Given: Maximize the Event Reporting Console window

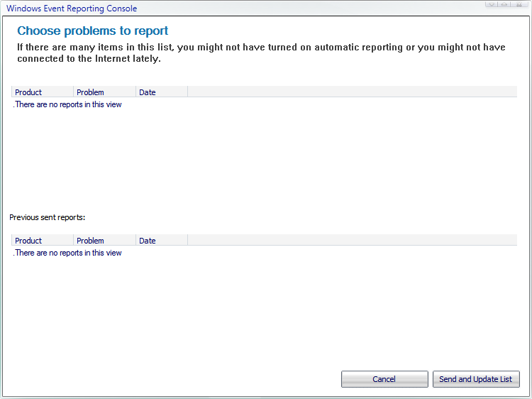Looking at the screenshot, I should 505,4.
